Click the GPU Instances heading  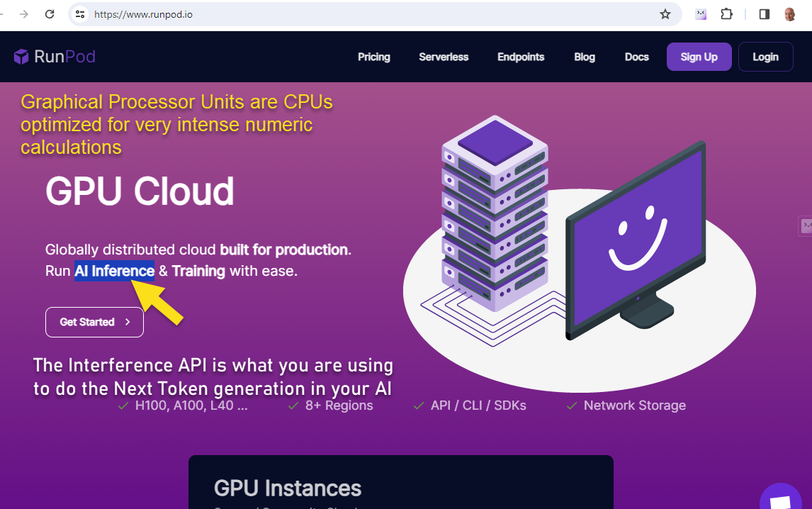tap(288, 488)
